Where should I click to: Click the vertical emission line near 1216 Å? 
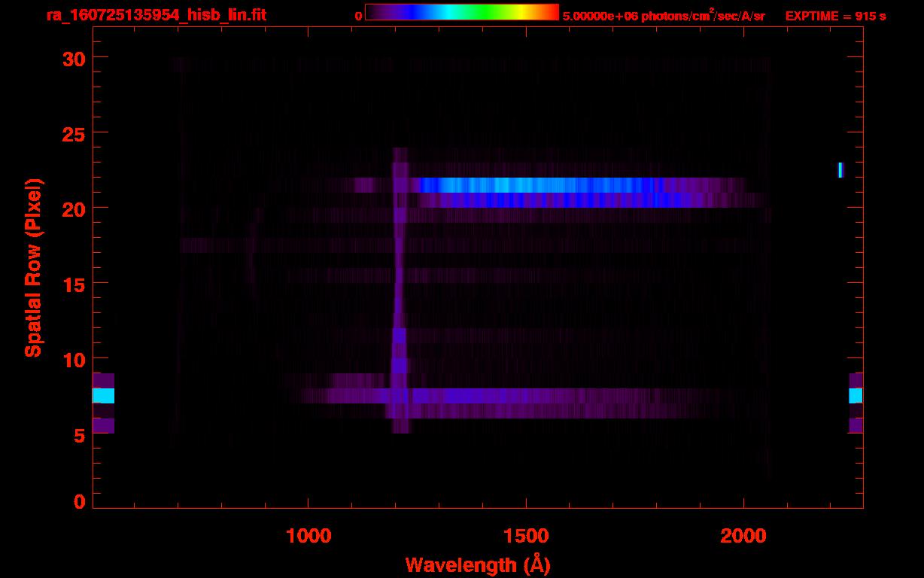pos(399,290)
